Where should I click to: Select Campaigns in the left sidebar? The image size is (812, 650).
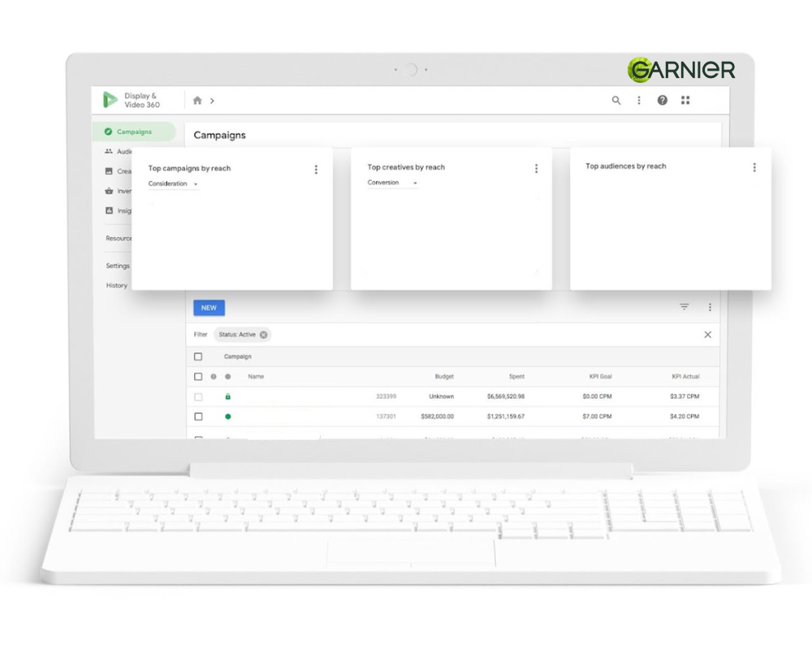[x=134, y=132]
